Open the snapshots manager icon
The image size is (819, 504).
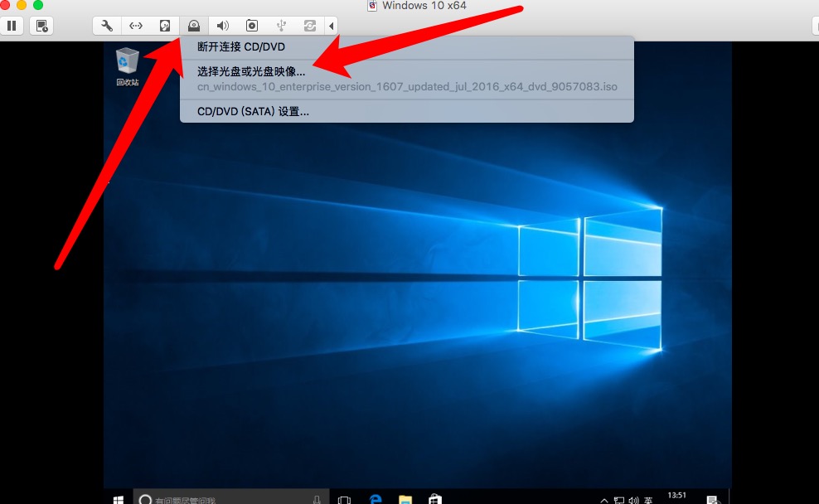(x=41, y=26)
